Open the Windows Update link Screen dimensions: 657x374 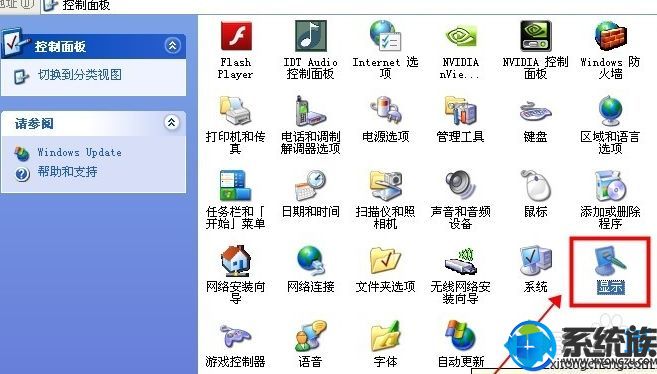(80, 152)
